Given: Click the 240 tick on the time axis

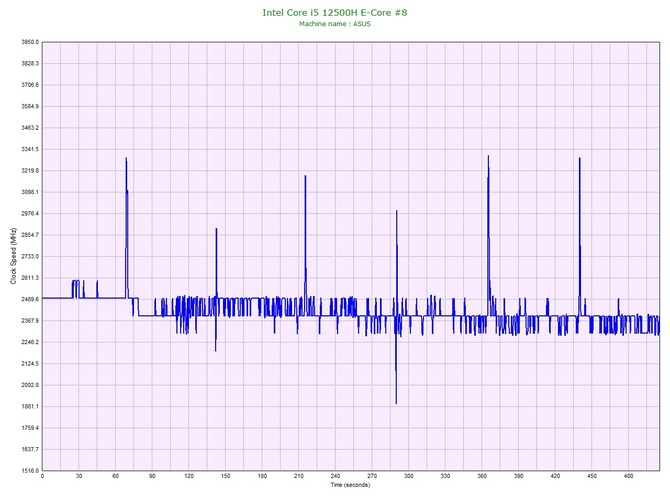Looking at the screenshot, I should pos(335,476).
